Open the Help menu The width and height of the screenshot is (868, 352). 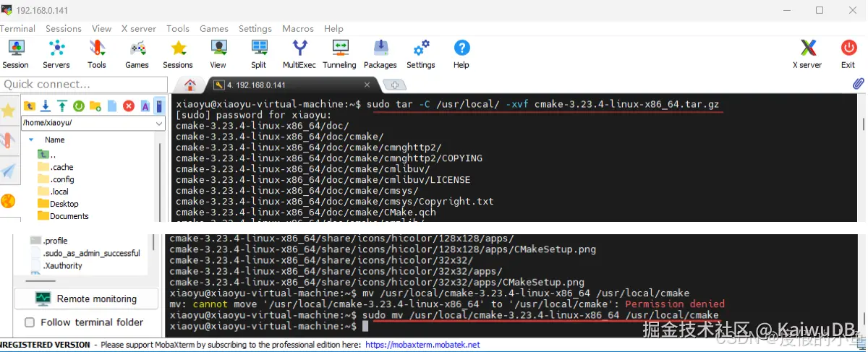(x=333, y=28)
